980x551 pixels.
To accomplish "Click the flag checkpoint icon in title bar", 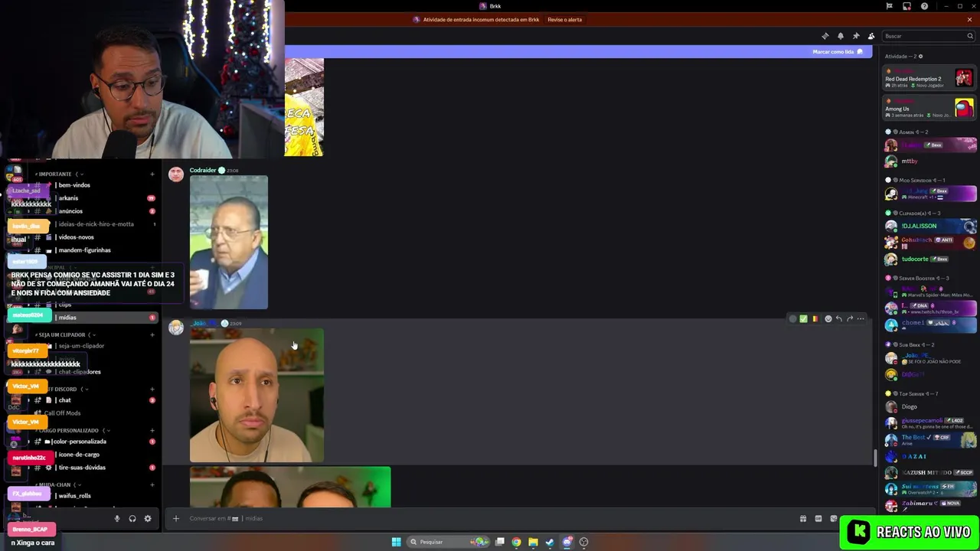I will point(889,6).
